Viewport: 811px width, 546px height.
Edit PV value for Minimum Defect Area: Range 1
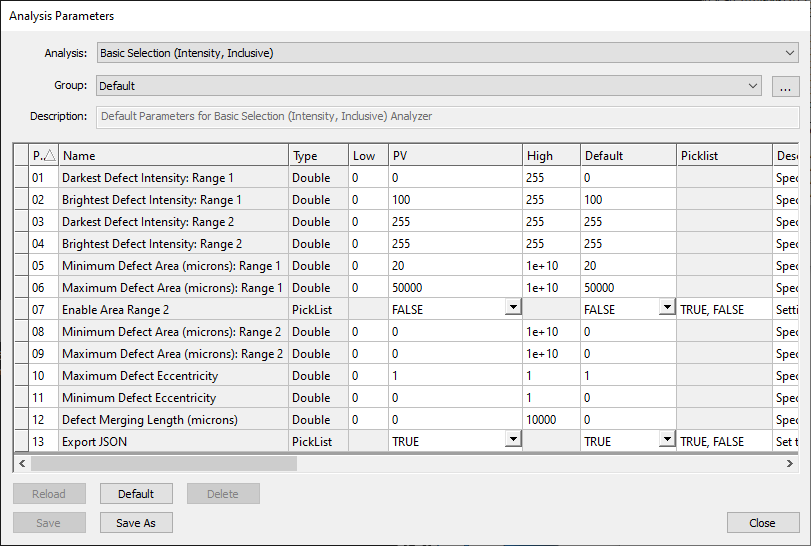click(x=455, y=266)
